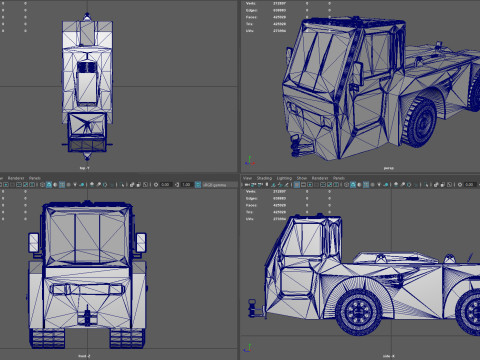Toggle Safe Title in side panel toolbar
The width and height of the screenshot is (480, 360).
(x=336, y=185)
